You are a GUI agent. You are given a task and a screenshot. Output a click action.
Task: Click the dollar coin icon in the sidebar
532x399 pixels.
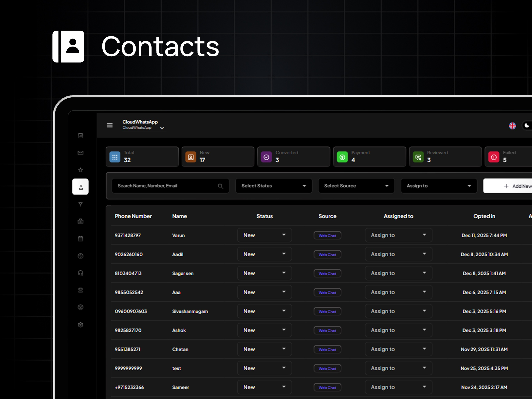pos(81,256)
